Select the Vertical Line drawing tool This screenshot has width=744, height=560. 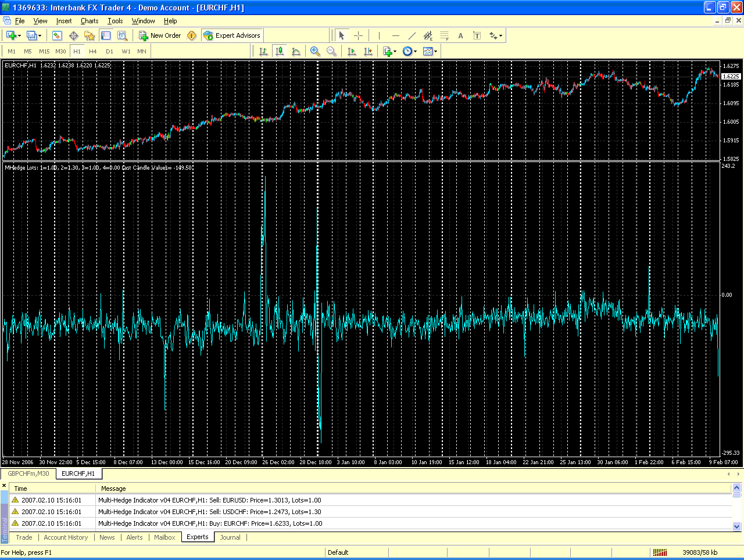(378, 35)
